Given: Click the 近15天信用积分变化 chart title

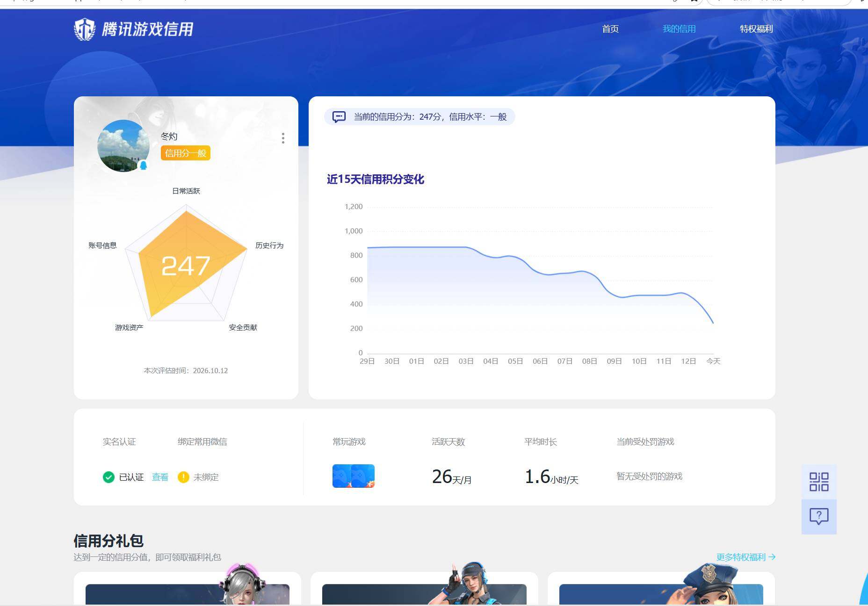Looking at the screenshot, I should point(375,180).
